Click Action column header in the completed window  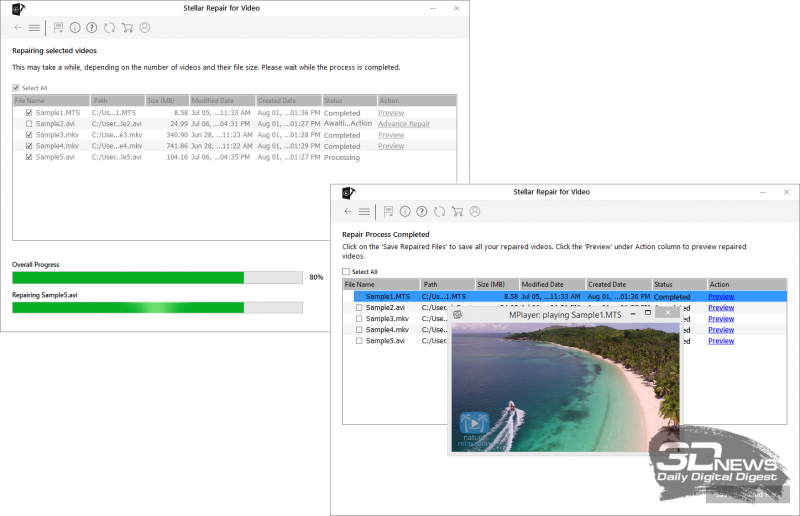click(747, 284)
